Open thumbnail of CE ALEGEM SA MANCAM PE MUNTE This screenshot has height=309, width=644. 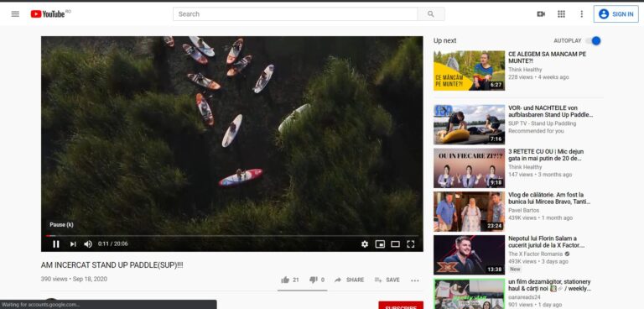coord(469,71)
